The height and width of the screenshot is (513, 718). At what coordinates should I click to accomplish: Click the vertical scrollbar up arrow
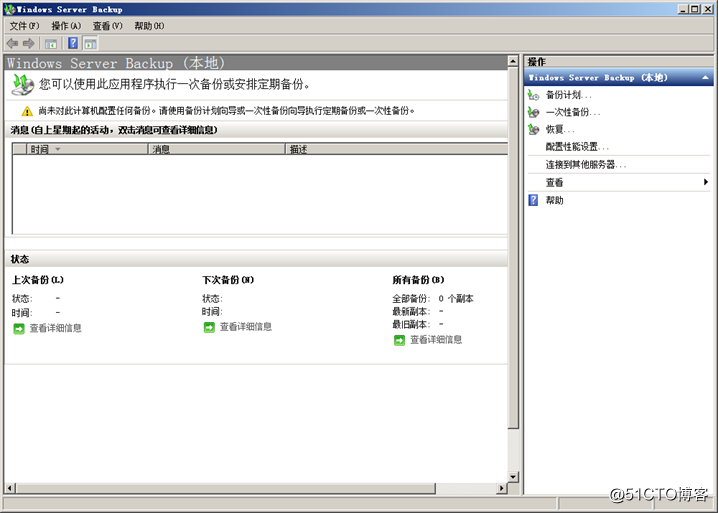[x=513, y=61]
